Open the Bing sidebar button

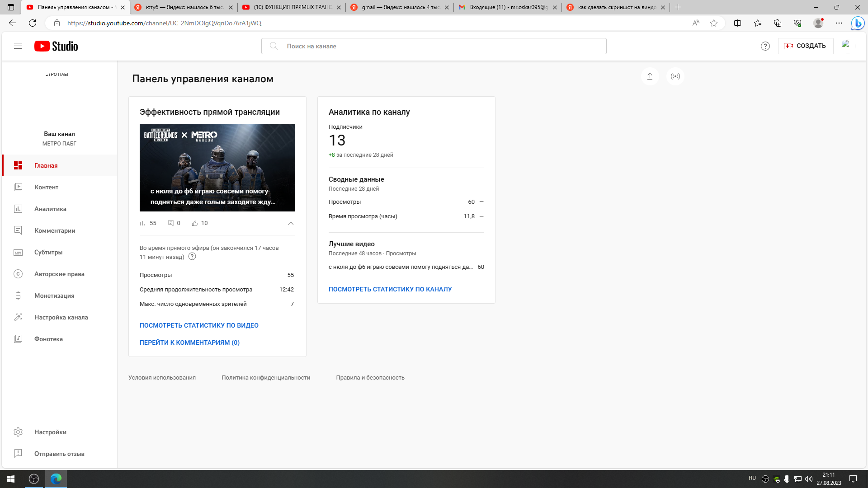[858, 23]
